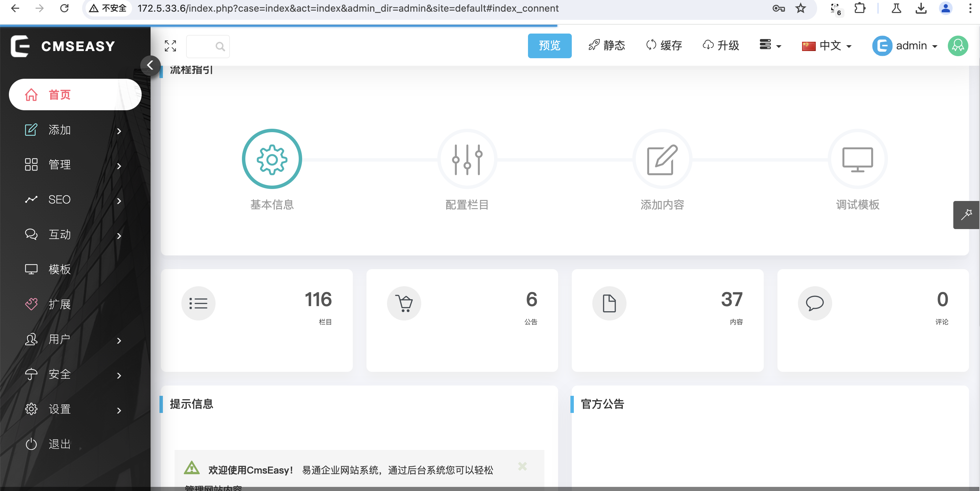Screen dimensions: 980x491
Task: Collapse the sidebar with the arrow toggle
Action: (x=150, y=65)
